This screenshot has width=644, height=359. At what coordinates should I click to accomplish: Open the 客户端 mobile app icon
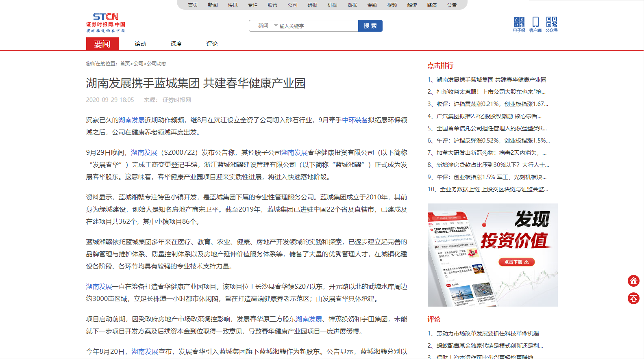(535, 24)
